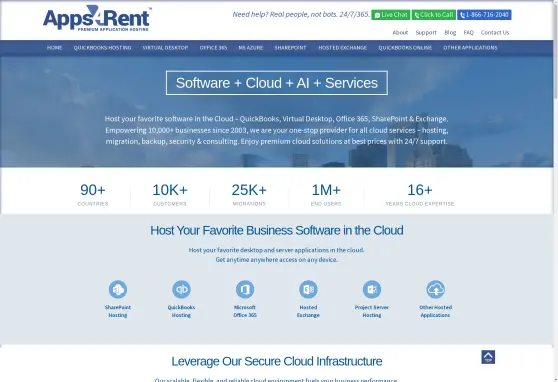Open Virtual Desktop menu item
The width and height of the screenshot is (558, 382).
pos(165,48)
